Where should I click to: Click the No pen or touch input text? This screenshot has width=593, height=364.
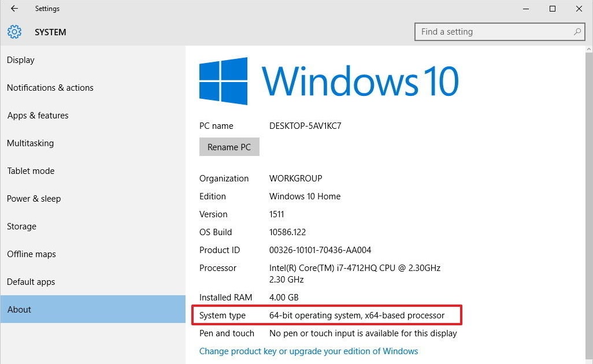click(363, 333)
